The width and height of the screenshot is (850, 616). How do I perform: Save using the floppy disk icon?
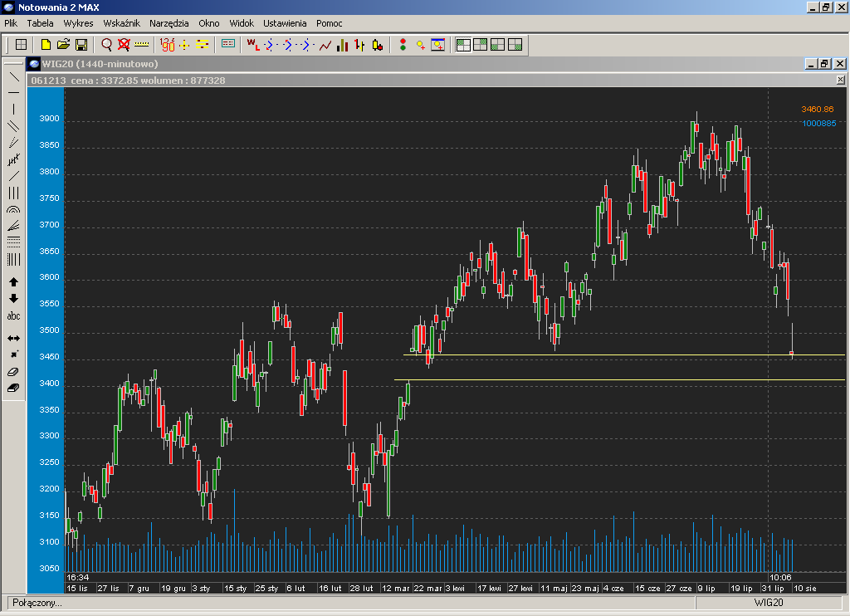point(81,45)
